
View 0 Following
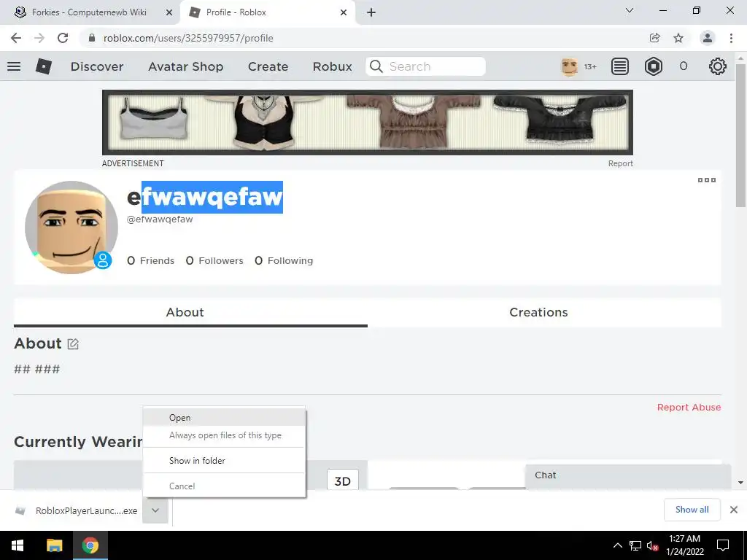(284, 260)
